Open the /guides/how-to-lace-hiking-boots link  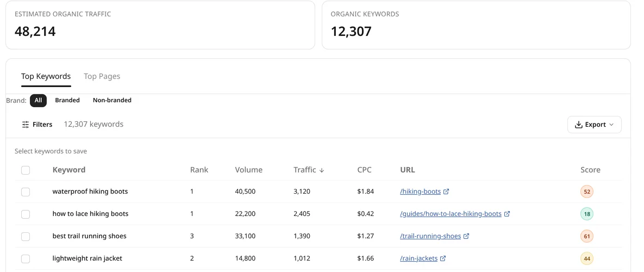(x=451, y=214)
